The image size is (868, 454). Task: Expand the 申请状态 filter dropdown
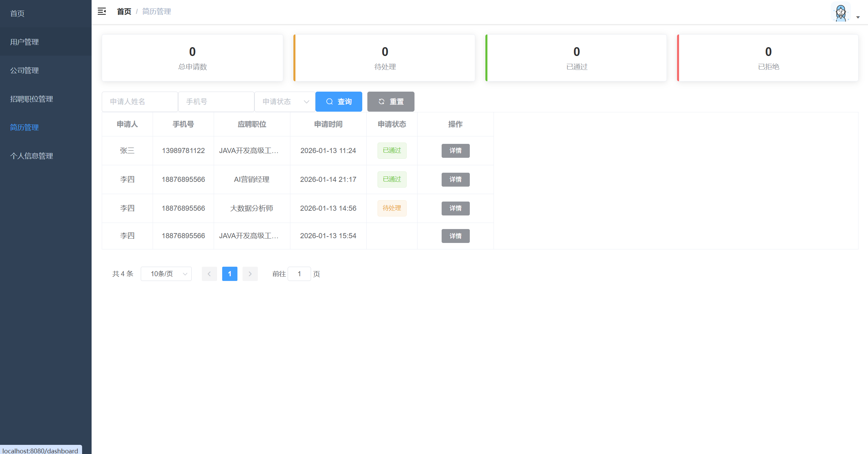point(285,101)
